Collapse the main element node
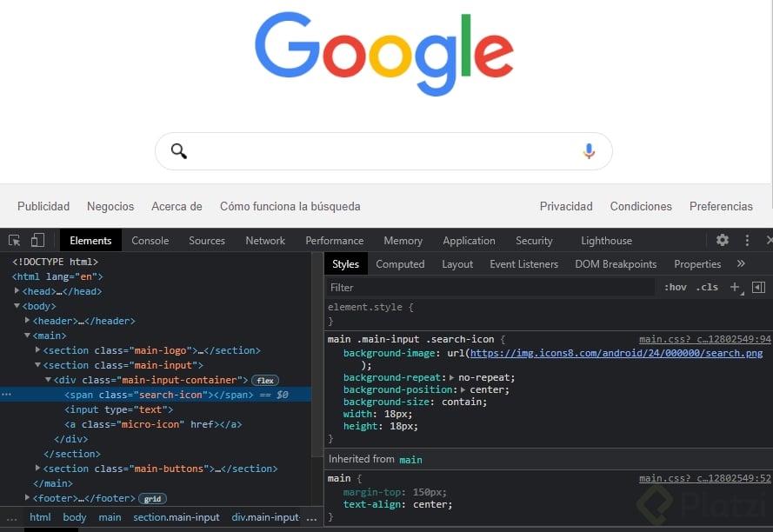This screenshot has width=773, height=532. (x=28, y=336)
